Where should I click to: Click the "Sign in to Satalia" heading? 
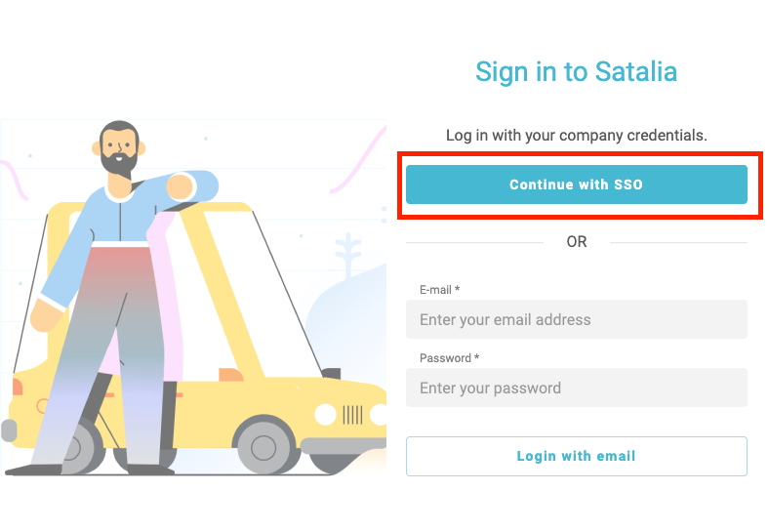point(576,71)
